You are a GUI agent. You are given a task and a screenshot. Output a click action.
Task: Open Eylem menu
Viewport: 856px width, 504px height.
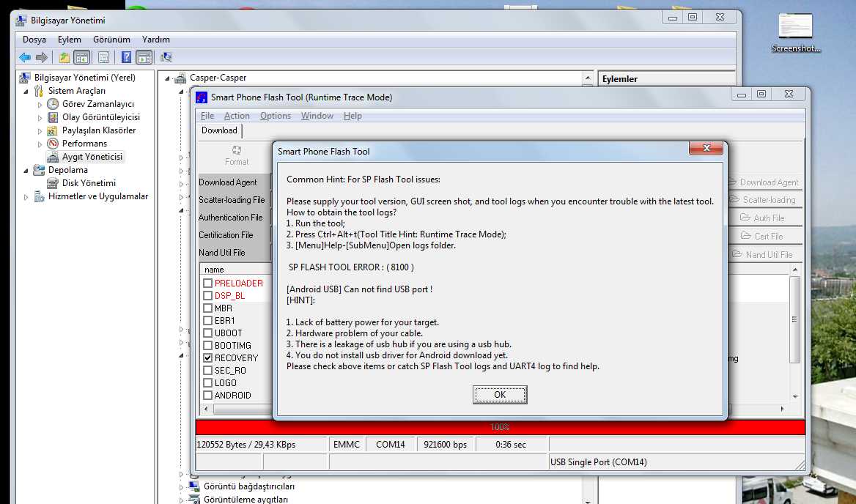pyautogui.click(x=70, y=40)
